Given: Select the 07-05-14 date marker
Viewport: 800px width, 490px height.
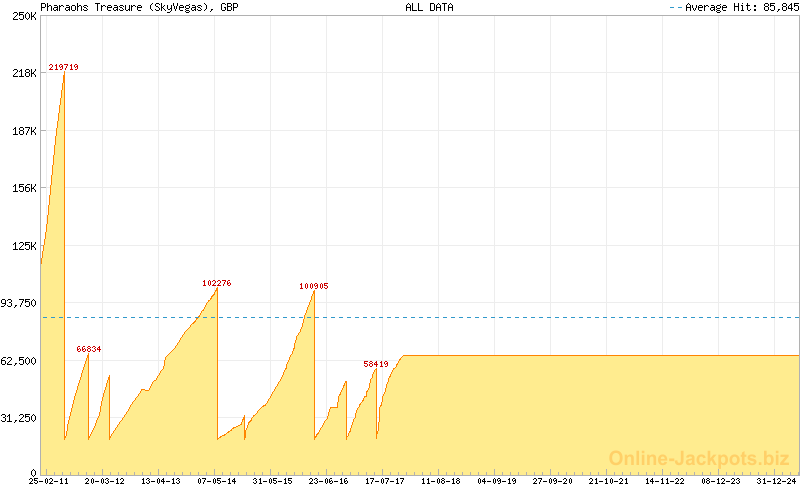Looking at the screenshot, I should pyautogui.click(x=216, y=481).
